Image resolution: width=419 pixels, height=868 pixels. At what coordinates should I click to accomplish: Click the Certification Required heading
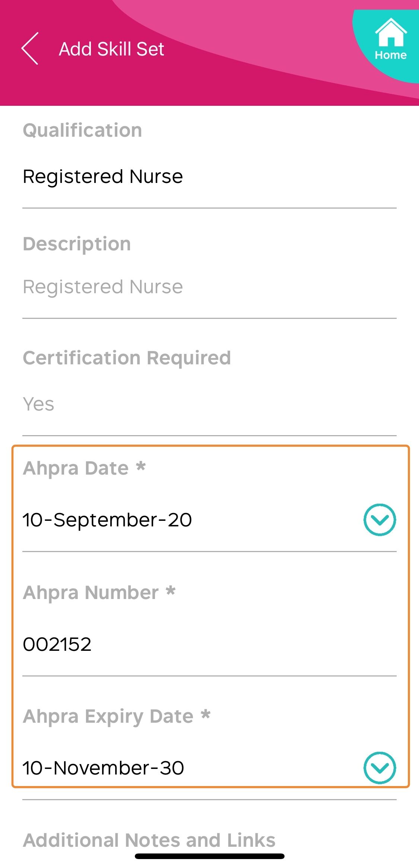(127, 358)
